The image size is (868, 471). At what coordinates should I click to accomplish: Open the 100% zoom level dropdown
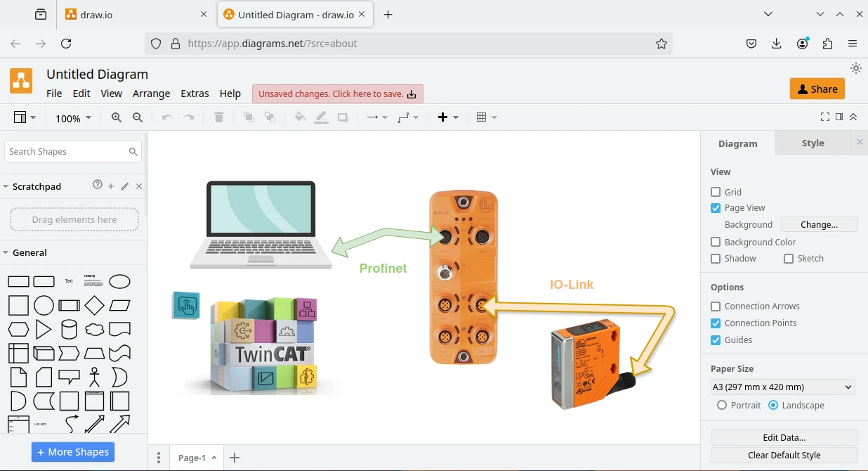73,118
